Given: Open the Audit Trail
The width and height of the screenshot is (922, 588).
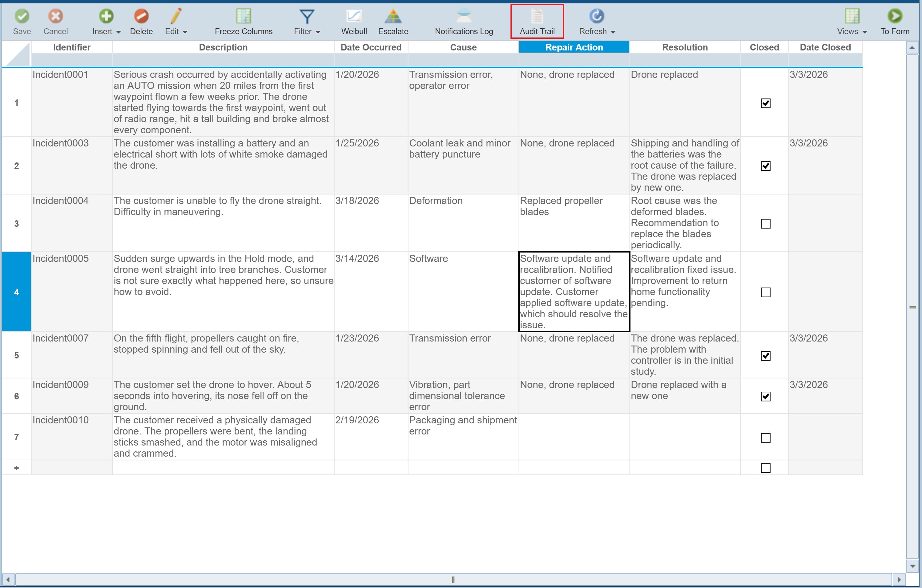Looking at the screenshot, I should tap(537, 16).
